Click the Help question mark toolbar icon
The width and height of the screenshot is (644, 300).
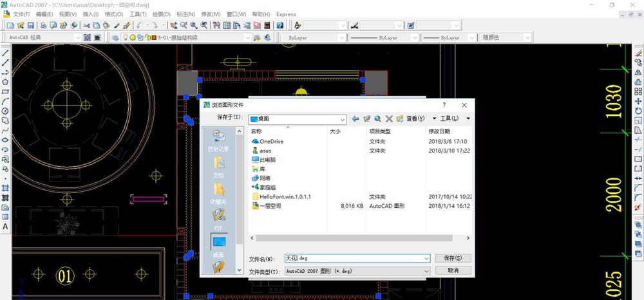pyautogui.click(x=280, y=25)
